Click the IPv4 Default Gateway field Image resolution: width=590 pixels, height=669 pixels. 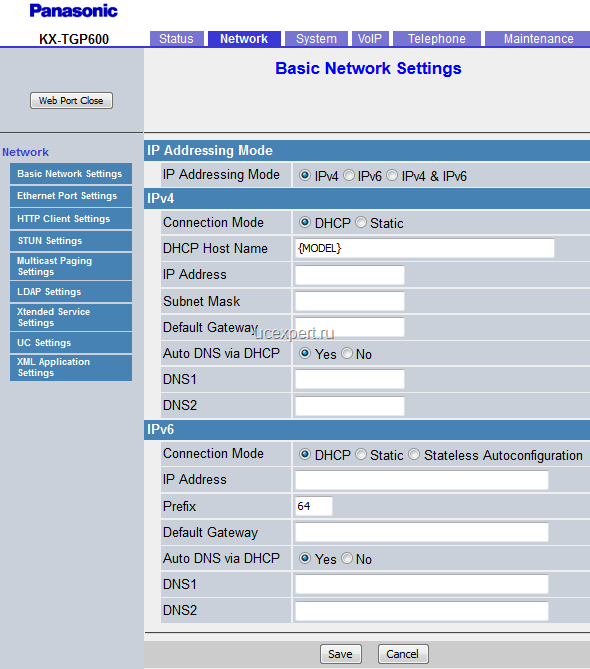point(349,327)
